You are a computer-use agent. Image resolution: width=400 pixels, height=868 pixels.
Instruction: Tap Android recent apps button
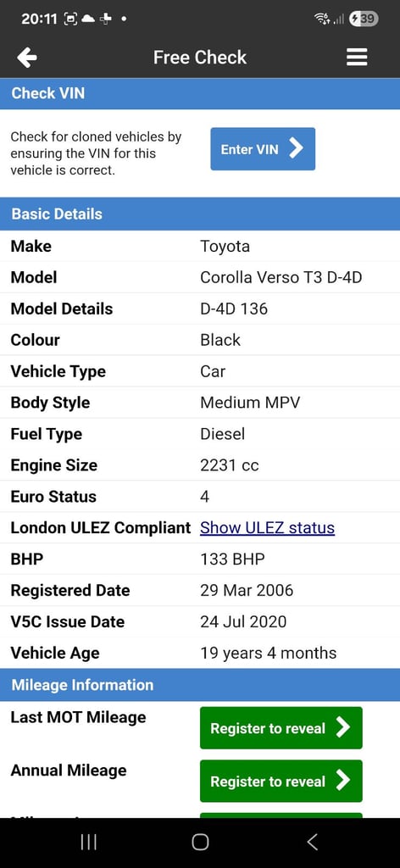point(88,842)
